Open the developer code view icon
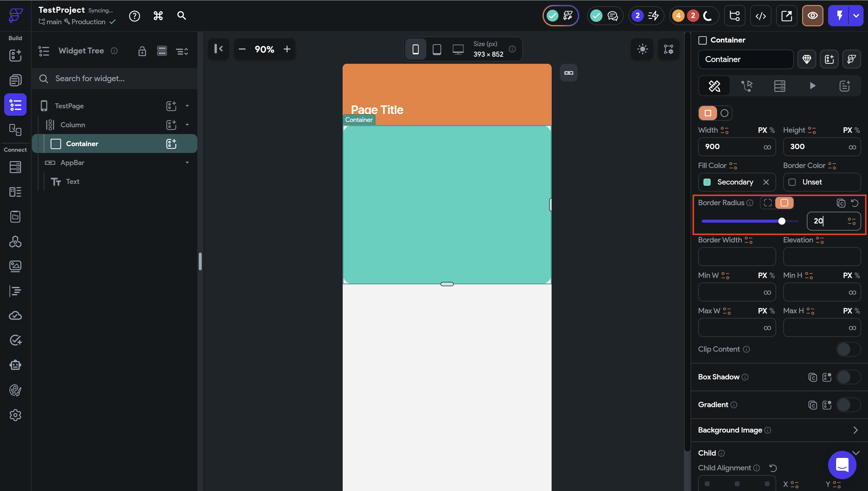The image size is (868, 491). (760, 16)
